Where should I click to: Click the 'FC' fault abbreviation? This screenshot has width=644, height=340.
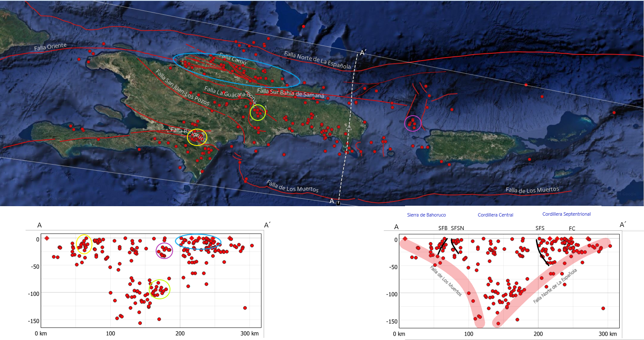click(x=572, y=228)
